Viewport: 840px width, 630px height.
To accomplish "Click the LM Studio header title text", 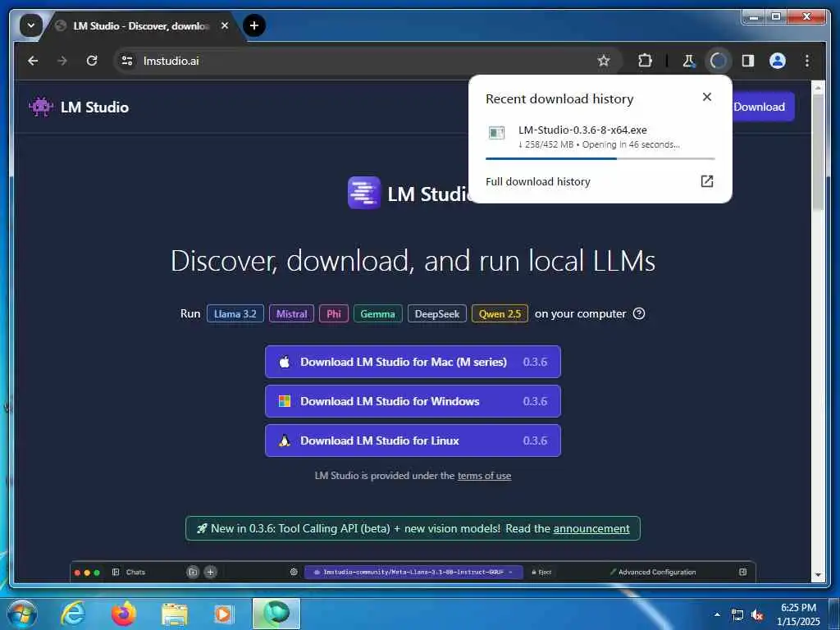I will tap(94, 107).
